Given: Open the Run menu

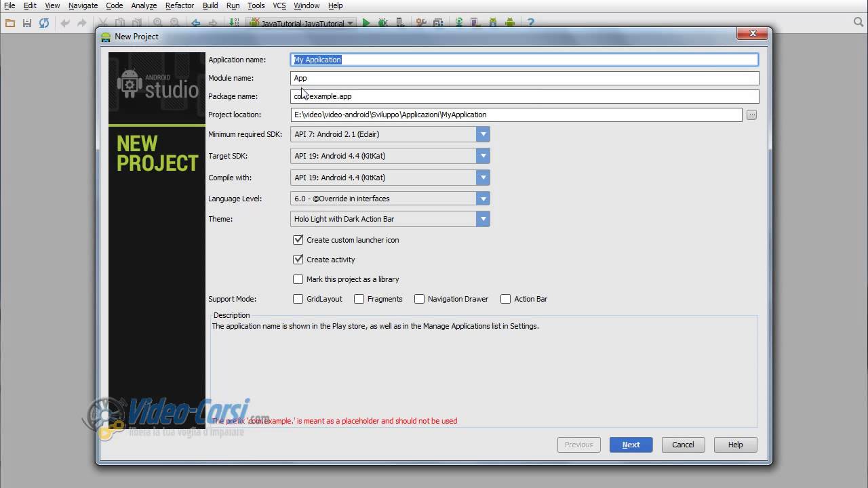Looking at the screenshot, I should pos(233,5).
